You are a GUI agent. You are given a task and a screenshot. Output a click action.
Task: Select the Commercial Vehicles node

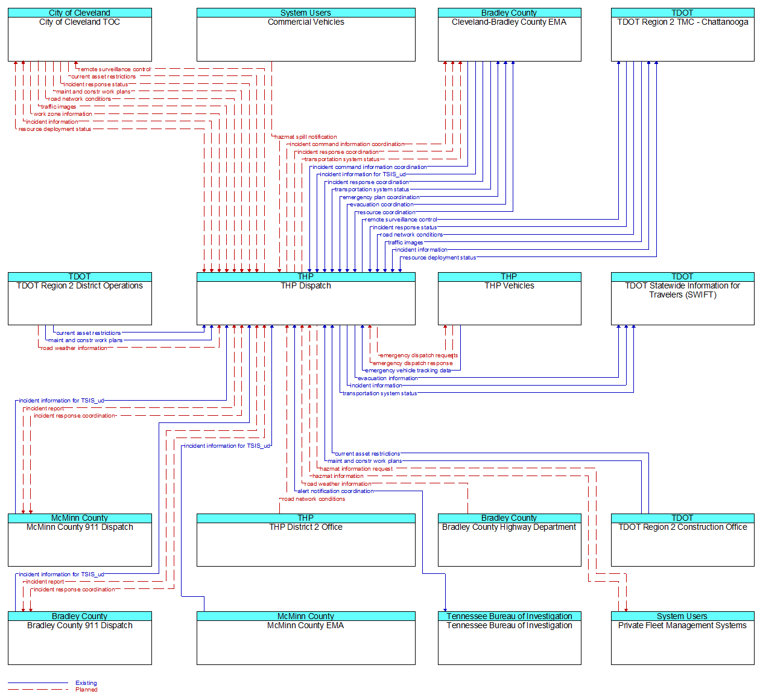click(306, 34)
